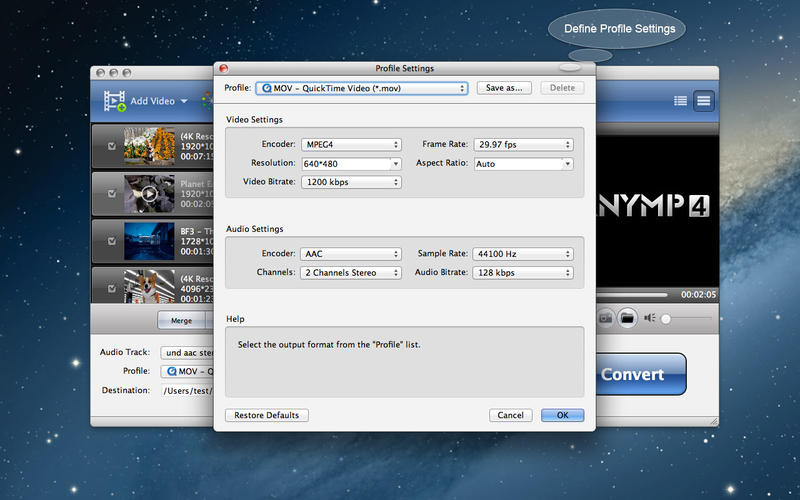
Task: Toggle the BF3 video checkbox
Action: coord(111,240)
